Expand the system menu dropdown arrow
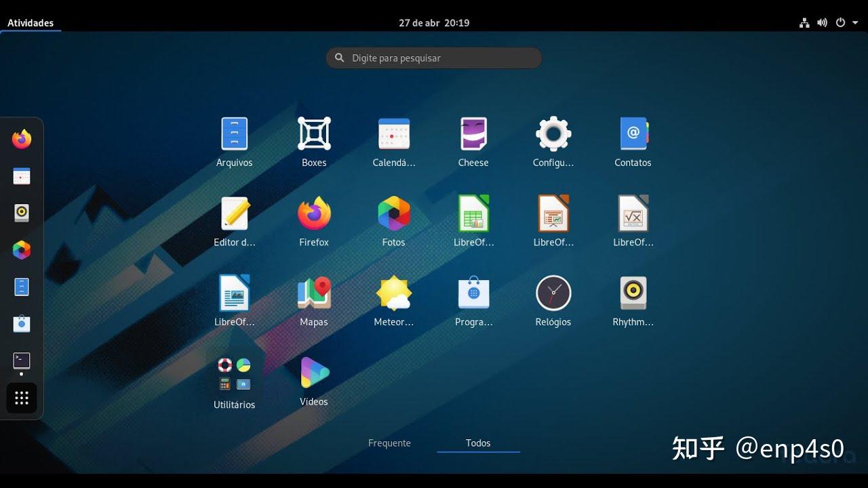The width and height of the screenshot is (868, 488). [x=855, y=22]
